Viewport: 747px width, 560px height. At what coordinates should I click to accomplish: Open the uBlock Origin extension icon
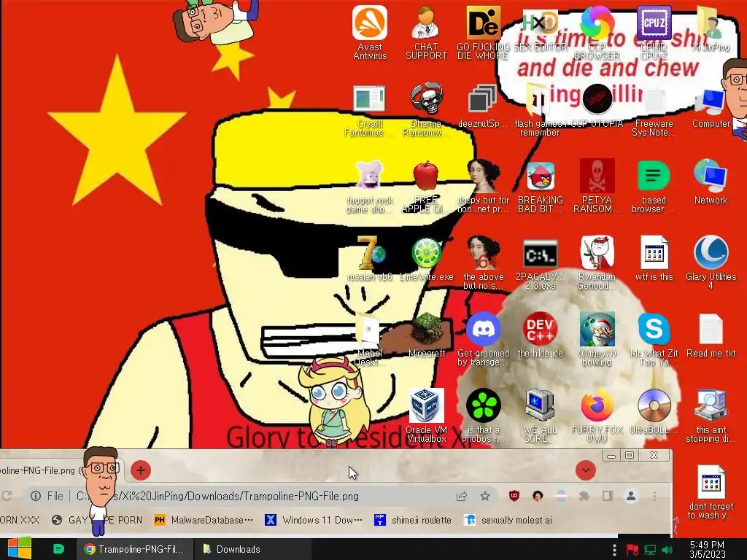point(514,496)
